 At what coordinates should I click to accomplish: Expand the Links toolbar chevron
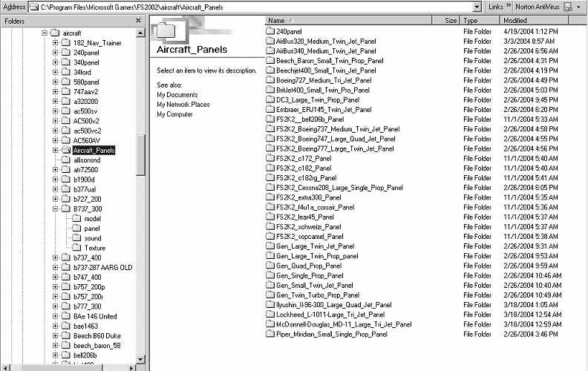point(509,6)
